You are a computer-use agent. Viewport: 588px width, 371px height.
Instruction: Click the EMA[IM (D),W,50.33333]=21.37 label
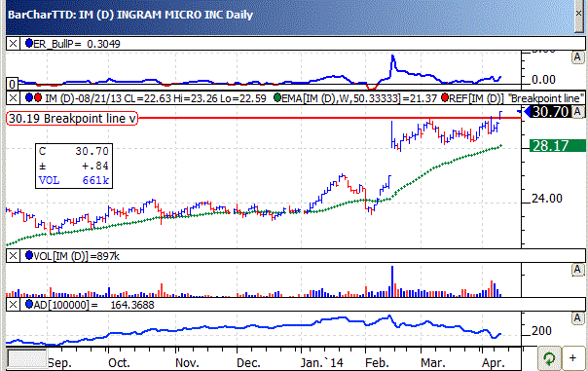pos(359,98)
